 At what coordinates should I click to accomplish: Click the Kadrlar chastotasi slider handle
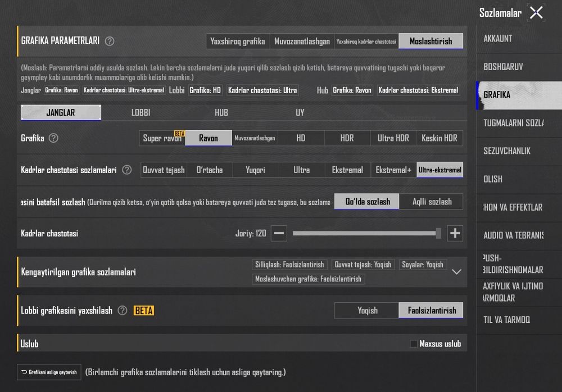pos(438,233)
